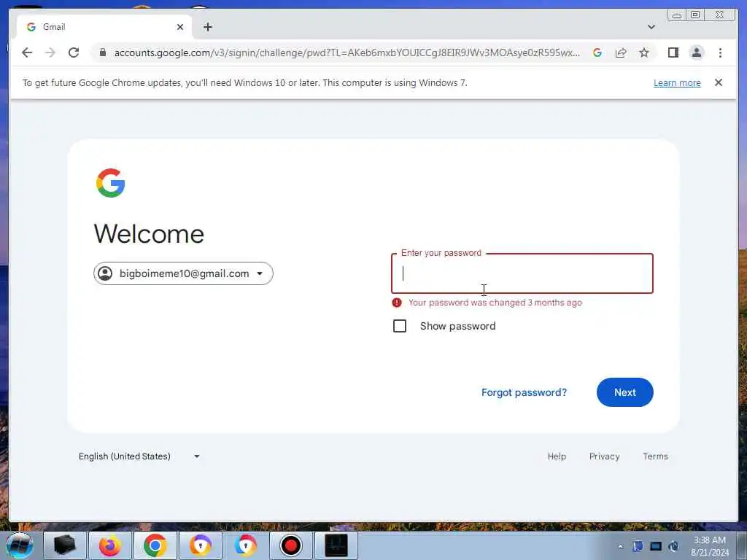Viewport: 747px width, 560px height.
Task: Open Firefox from the taskbar
Action: [x=109, y=545]
